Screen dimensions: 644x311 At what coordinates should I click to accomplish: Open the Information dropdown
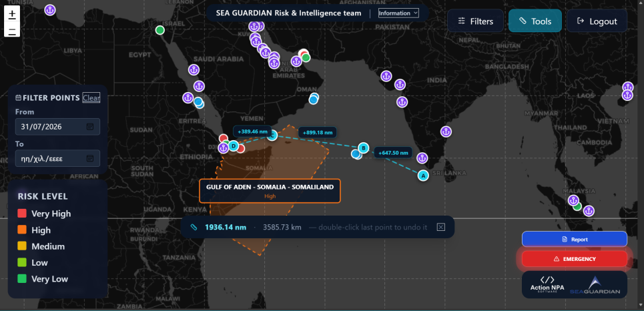(x=398, y=13)
